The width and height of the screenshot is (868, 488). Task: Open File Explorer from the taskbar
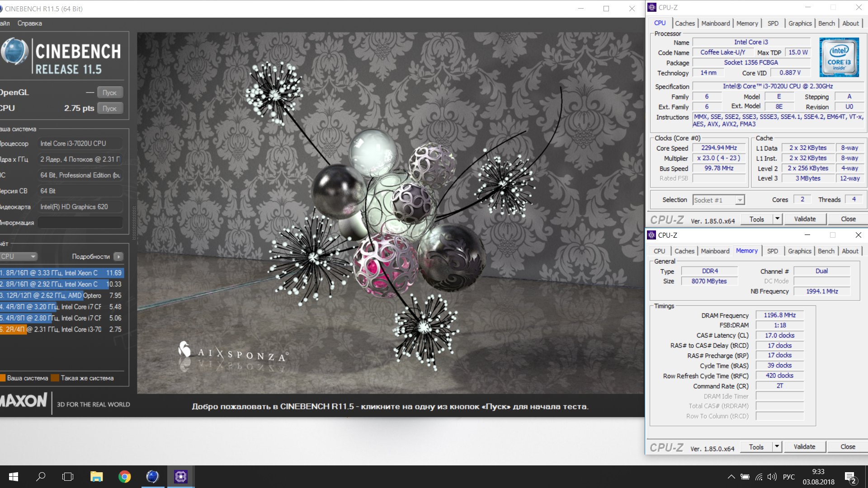tap(96, 477)
